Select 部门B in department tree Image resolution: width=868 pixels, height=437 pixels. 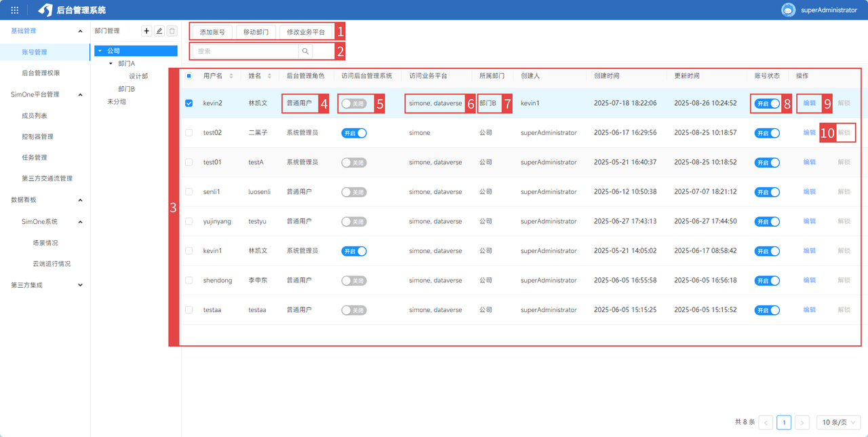[x=126, y=89]
